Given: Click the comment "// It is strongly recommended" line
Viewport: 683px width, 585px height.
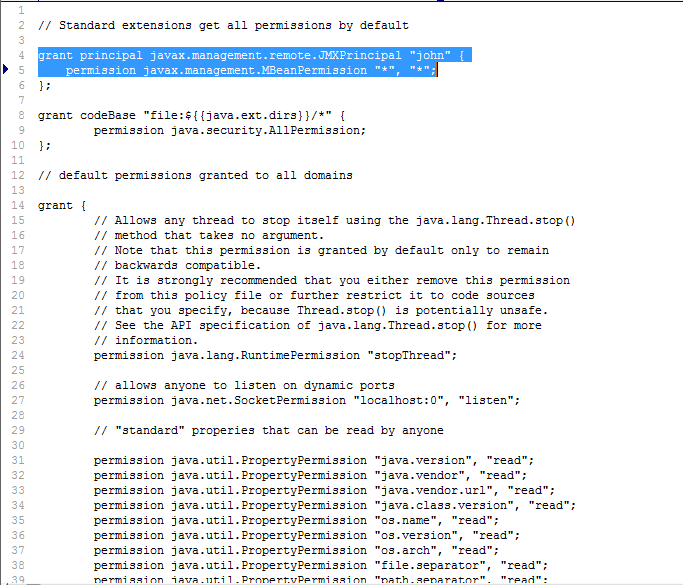Looking at the screenshot, I should point(331,280).
